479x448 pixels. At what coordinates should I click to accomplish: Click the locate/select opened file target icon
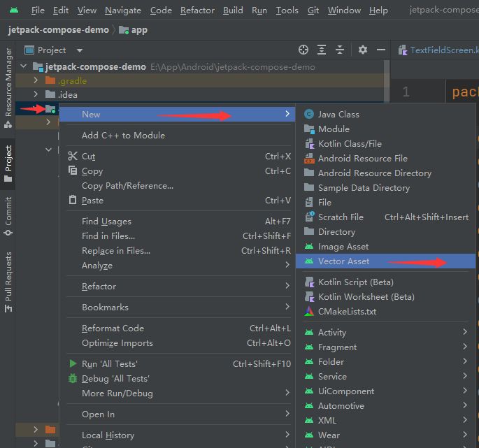[x=303, y=50]
